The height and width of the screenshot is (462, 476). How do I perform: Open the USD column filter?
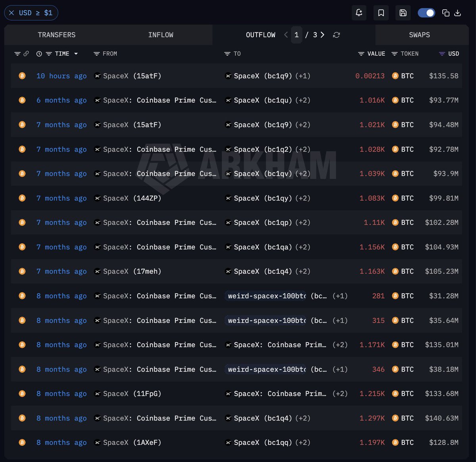[442, 54]
